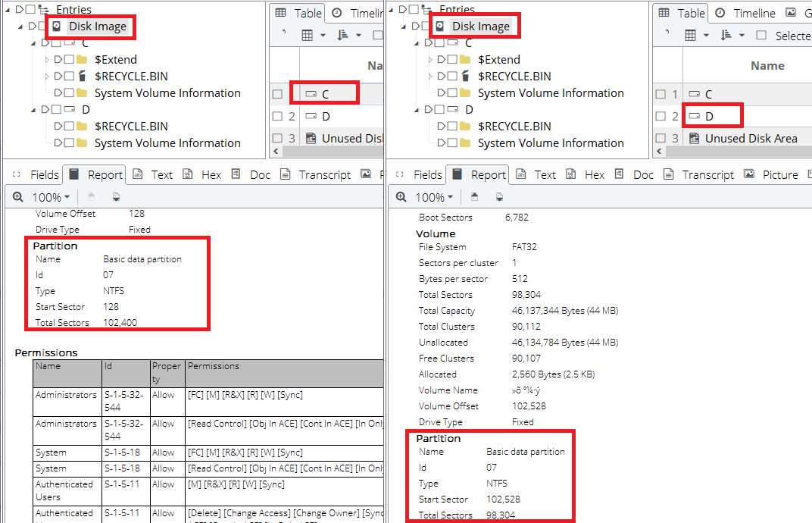Select System Volume Information under D in right tree
The height and width of the screenshot is (523, 812).
point(550,143)
